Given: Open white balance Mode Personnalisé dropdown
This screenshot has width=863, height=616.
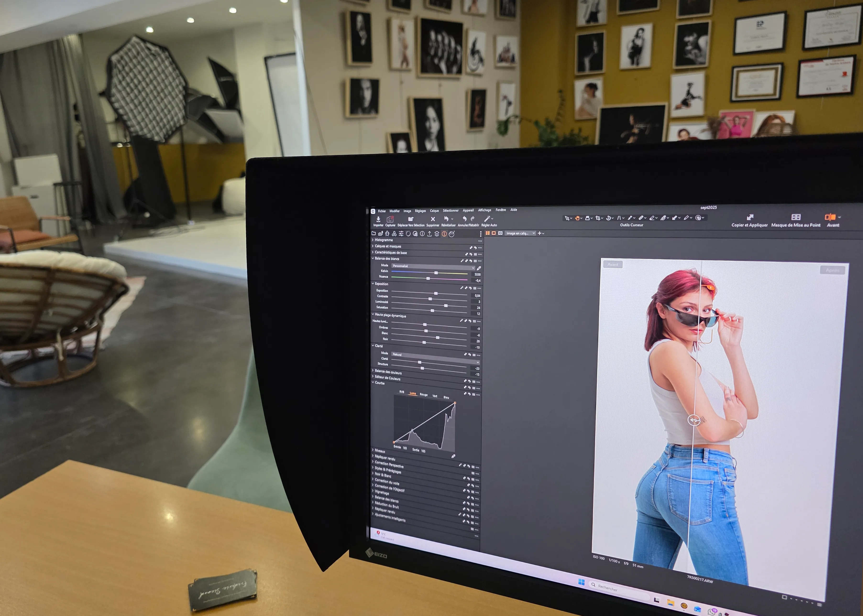Looking at the screenshot, I should coord(433,267).
